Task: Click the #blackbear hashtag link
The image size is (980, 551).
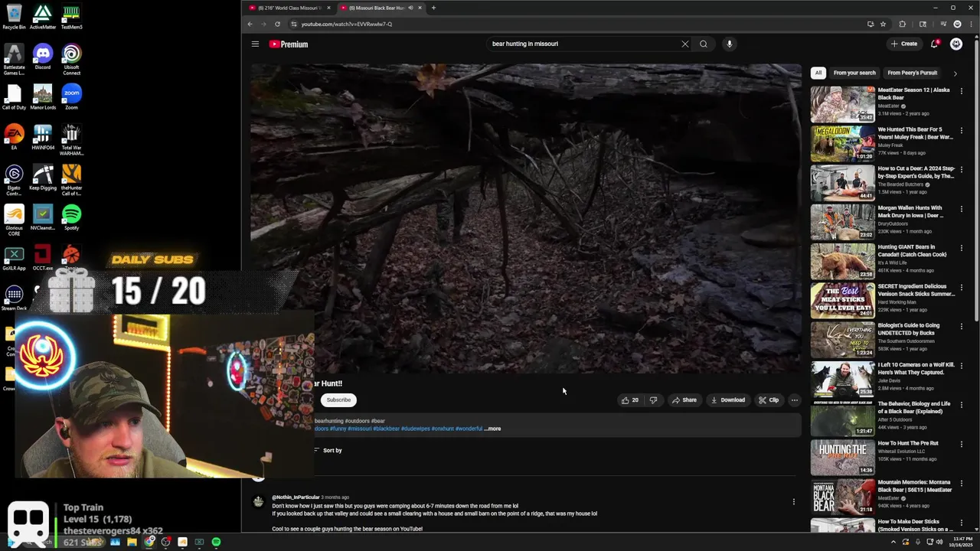Action: click(x=387, y=429)
